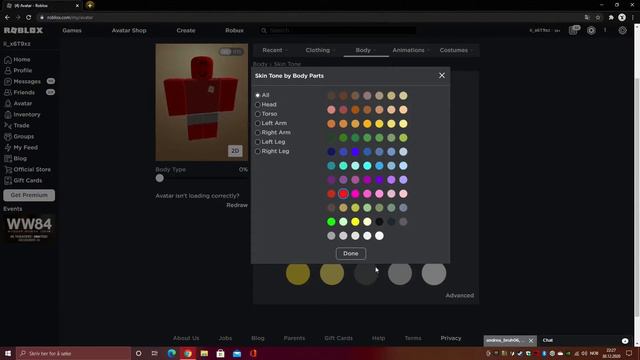Close the andrea chat conversation tab

tap(531, 340)
